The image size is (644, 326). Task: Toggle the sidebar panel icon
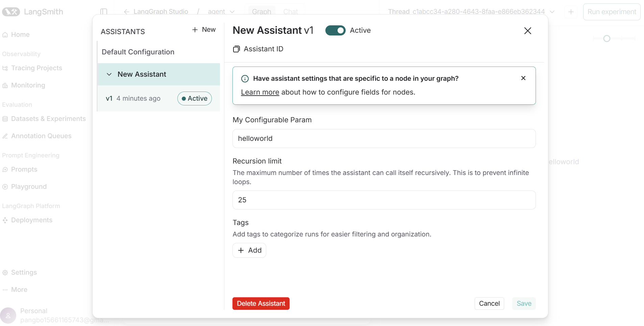(104, 12)
